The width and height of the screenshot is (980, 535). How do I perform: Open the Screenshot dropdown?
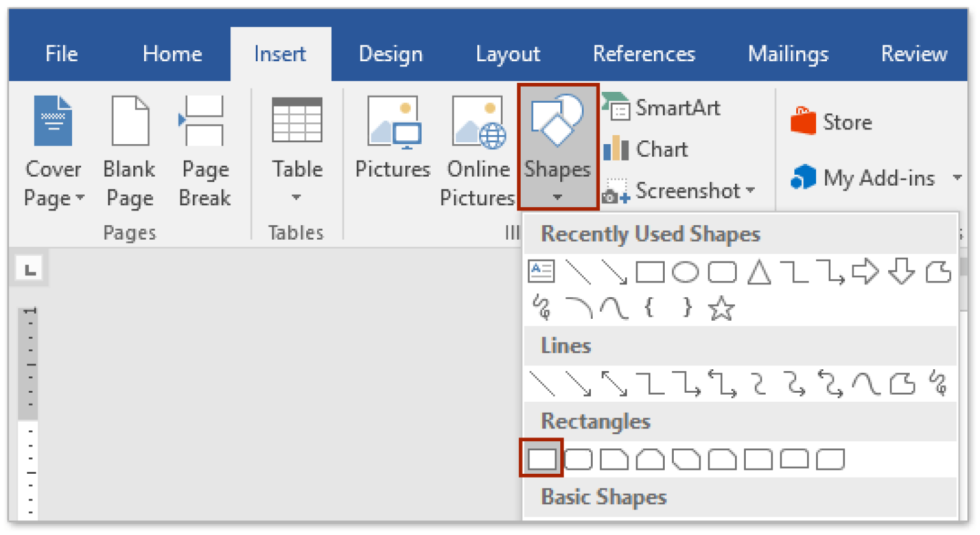751,190
